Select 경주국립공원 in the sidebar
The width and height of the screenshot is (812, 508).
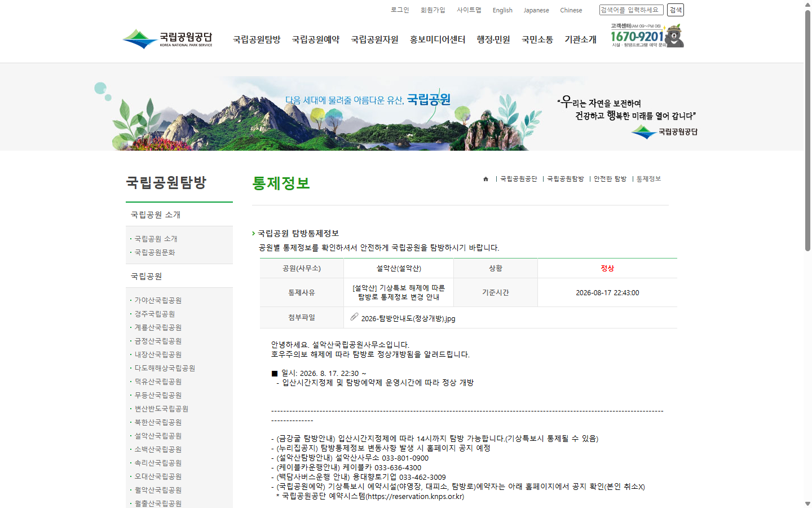tap(155, 314)
